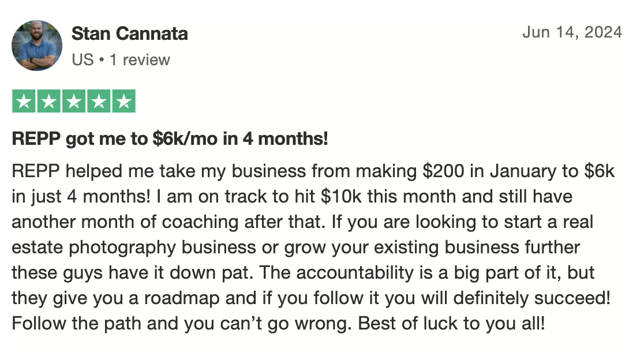This screenshot has height=352, width=644.
Task: Select the third green rating star
Action: 74,101
